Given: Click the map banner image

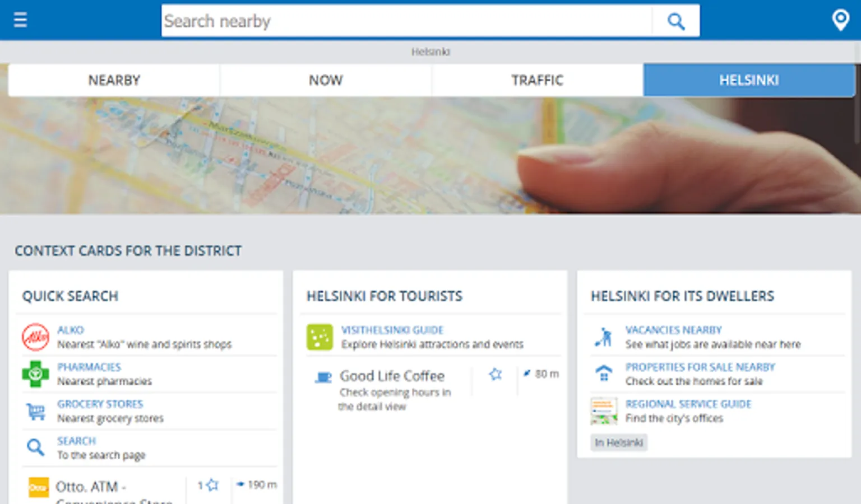Looking at the screenshot, I should [430, 156].
